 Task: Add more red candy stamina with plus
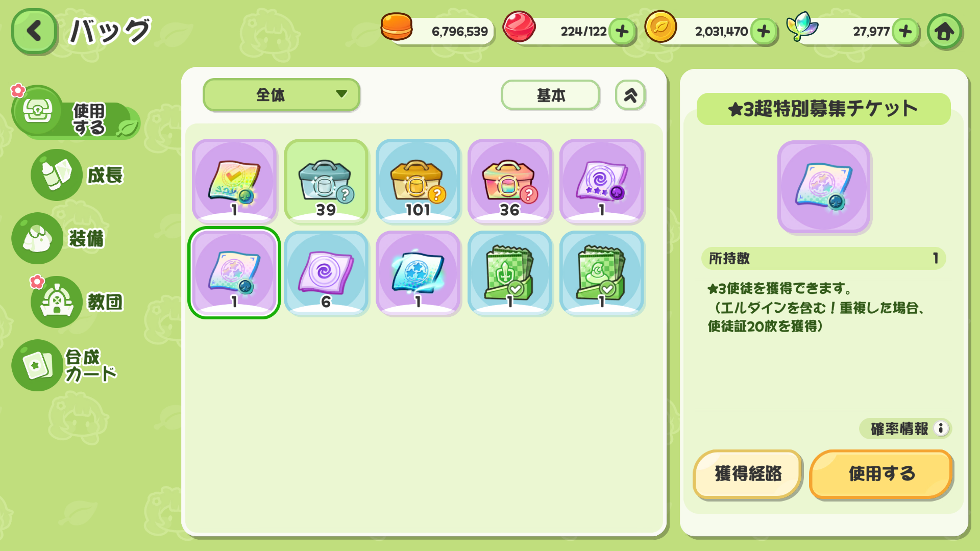[622, 32]
